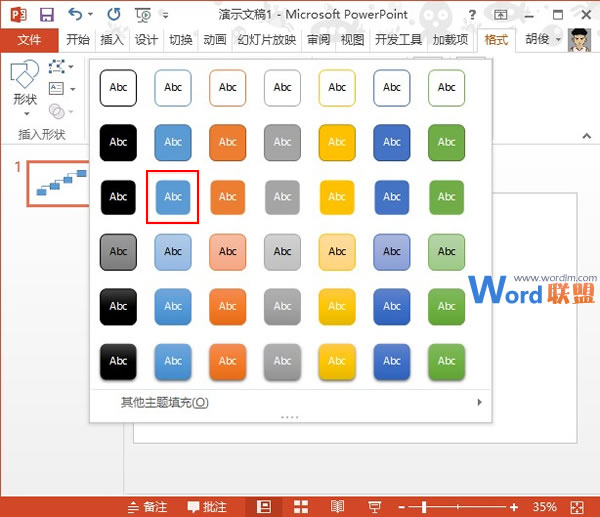Click the Merge Shapes icon
The height and width of the screenshot is (517, 600).
pos(57,111)
